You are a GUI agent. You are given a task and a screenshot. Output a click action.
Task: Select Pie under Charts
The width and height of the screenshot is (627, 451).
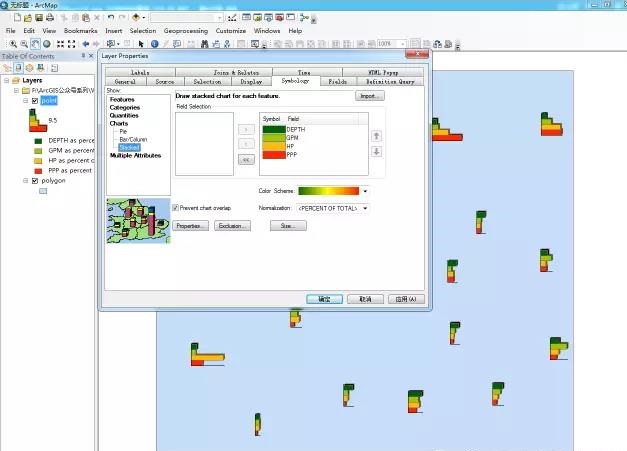(123, 131)
